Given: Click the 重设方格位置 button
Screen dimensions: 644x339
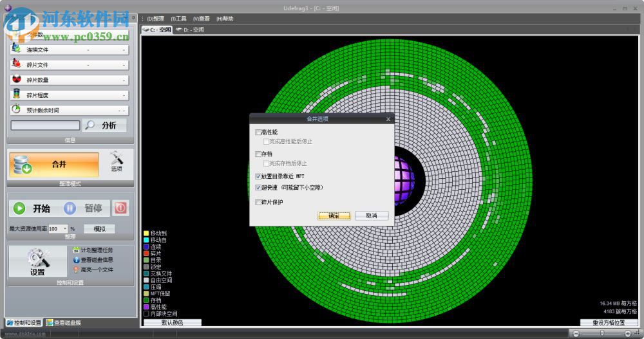Looking at the screenshot, I should pyautogui.click(x=609, y=322).
